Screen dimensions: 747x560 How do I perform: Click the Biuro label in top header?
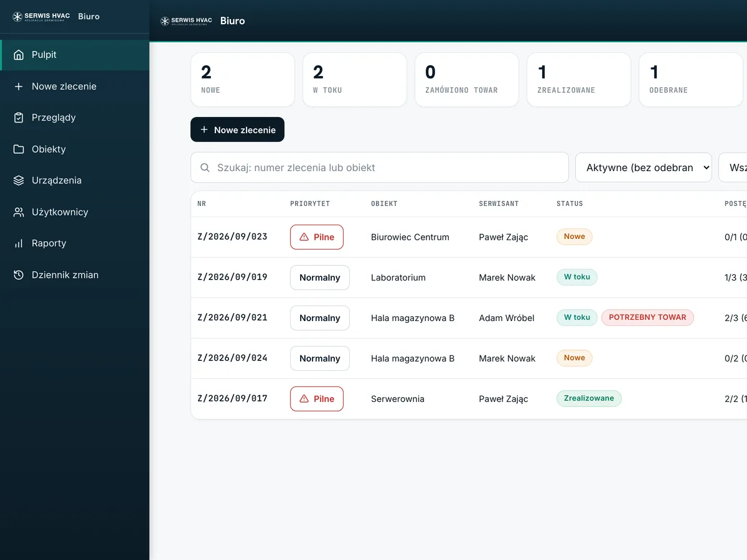pyautogui.click(x=233, y=21)
